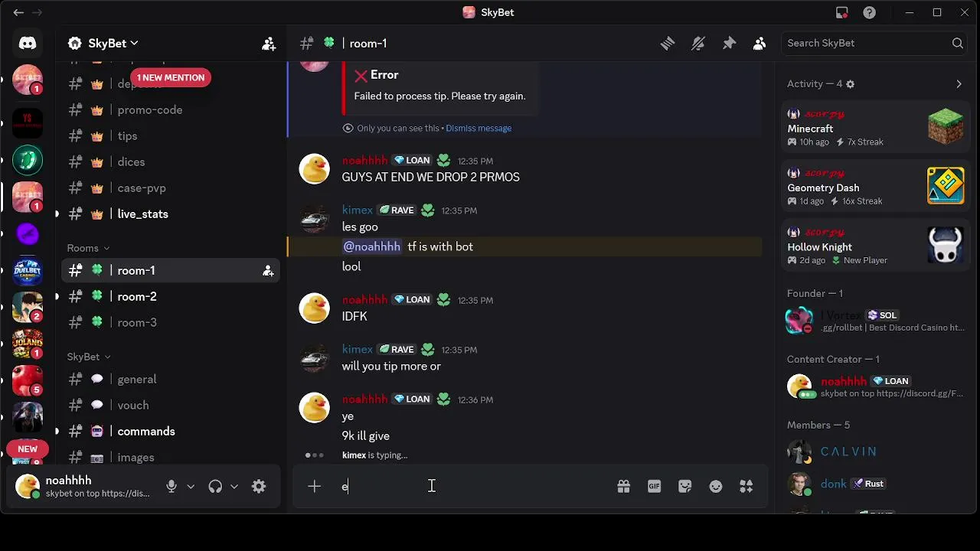
Task: Open the images channel
Action: tap(171, 458)
